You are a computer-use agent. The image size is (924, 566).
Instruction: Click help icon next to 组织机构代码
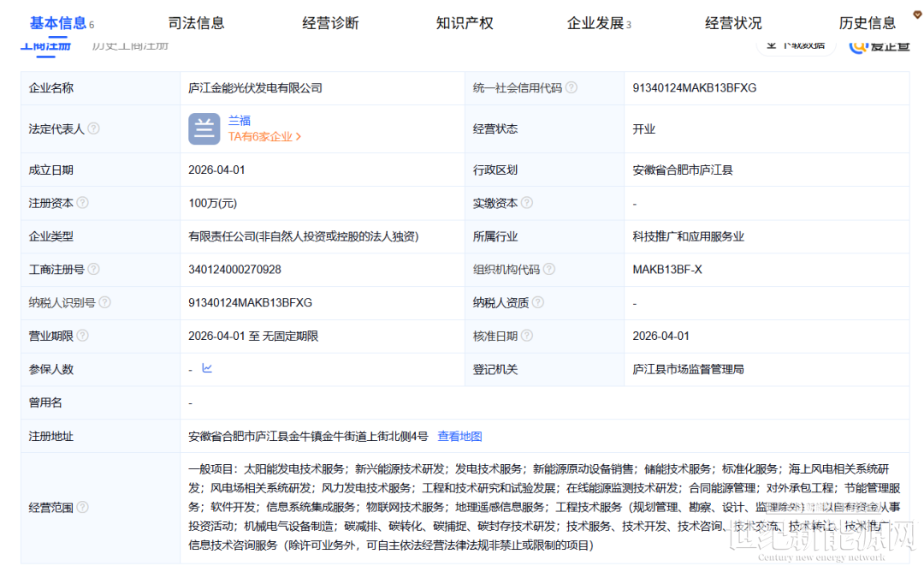pyautogui.click(x=549, y=270)
